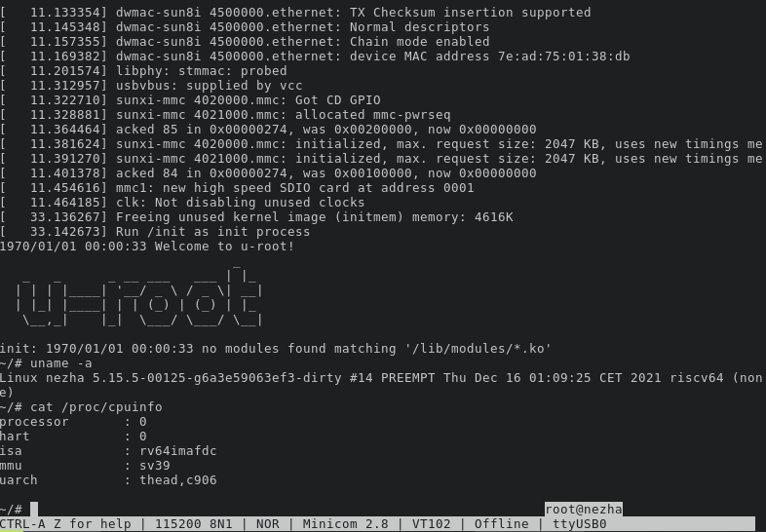Viewport: 766px width, 532px height.
Task: Click the 'uname -a' command text
Action: pyautogui.click(x=61, y=363)
